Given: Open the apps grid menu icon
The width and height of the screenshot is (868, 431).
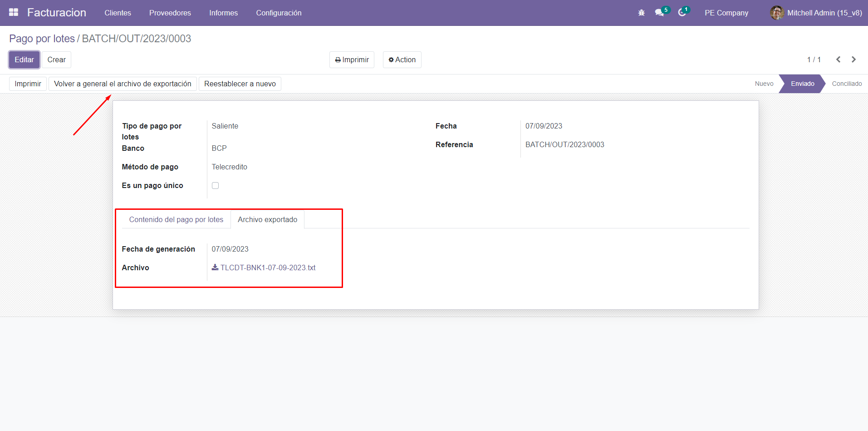Looking at the screenshot, I should 14,12.
